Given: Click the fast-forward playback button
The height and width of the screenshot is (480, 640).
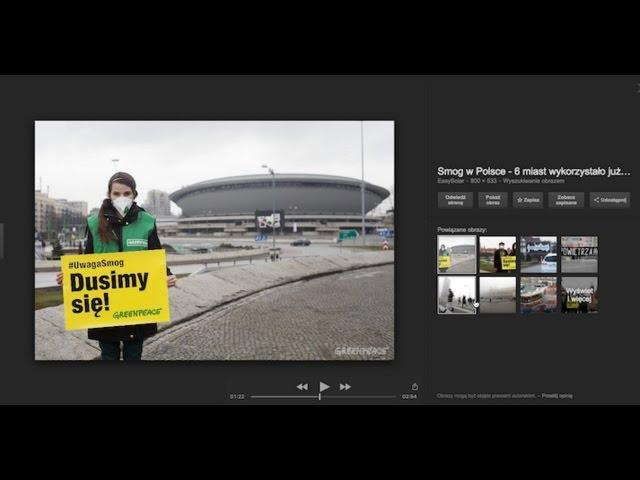Looking at the screenshot, I should click(x=345, y=387).
